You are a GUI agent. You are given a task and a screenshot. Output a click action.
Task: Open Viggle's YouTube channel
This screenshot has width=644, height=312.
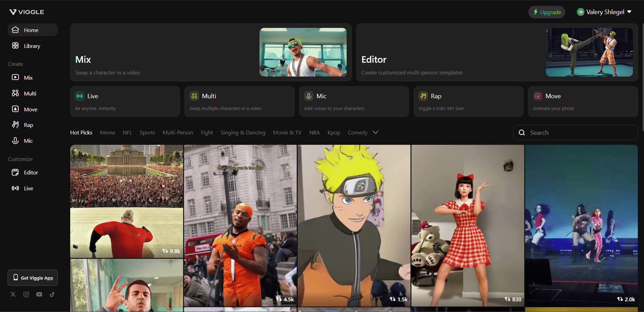tap(39, 294)
